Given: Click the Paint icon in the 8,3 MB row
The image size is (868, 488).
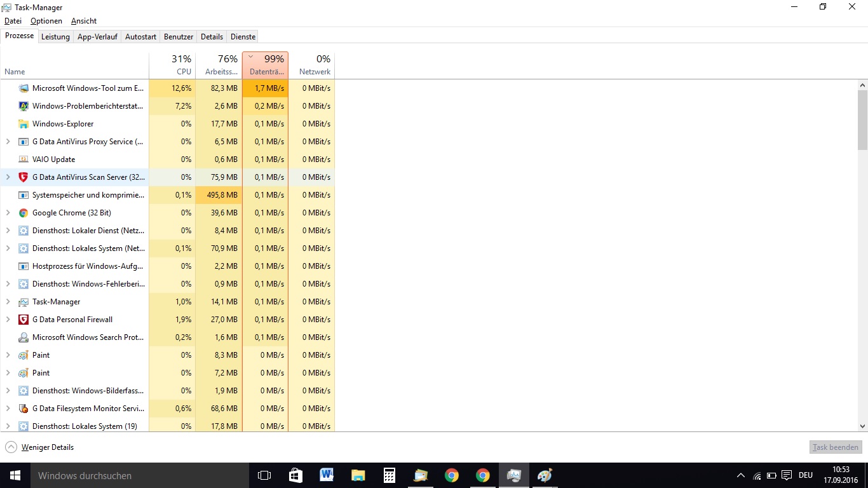Looking at the screenshot, I should coord(24,355).
